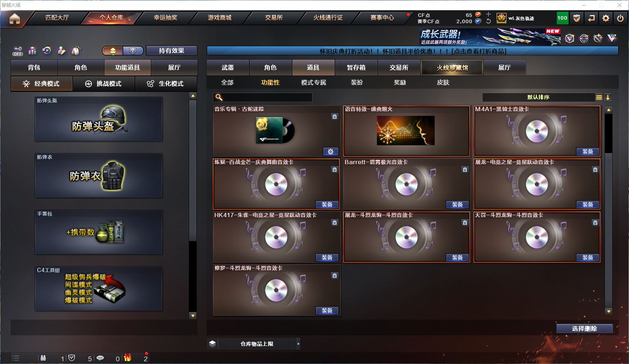Click the 选择删除 button

pos(585,329)
